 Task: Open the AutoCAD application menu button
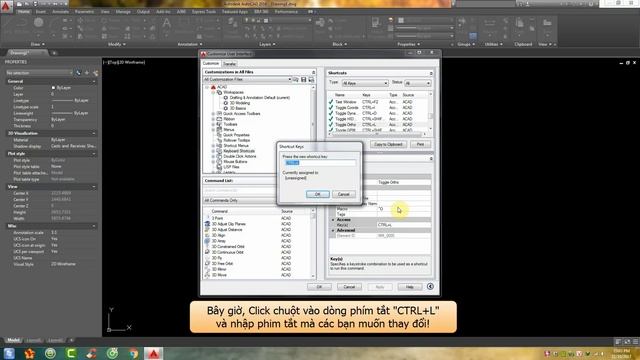point(6,6)
